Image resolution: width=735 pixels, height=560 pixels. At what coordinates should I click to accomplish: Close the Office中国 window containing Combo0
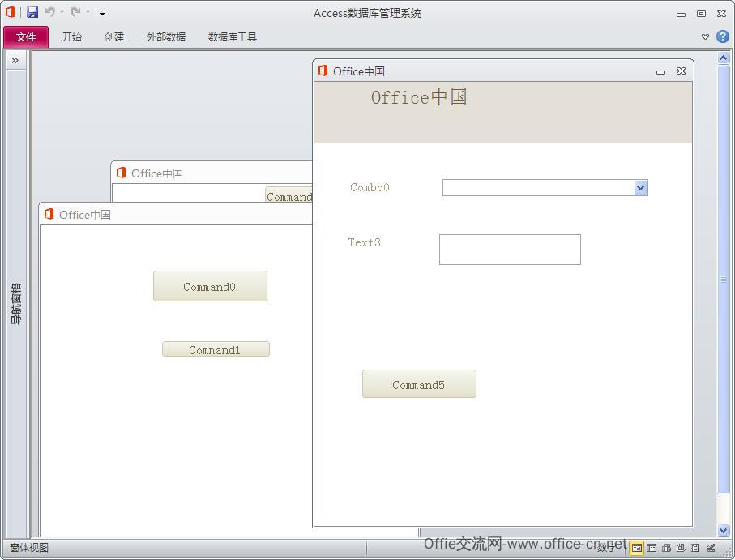click(x=681, y=71)
